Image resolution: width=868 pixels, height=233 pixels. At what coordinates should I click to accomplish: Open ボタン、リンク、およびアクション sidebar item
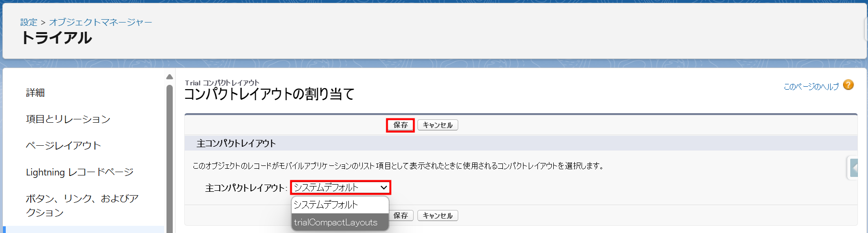[x=82, y=205]
